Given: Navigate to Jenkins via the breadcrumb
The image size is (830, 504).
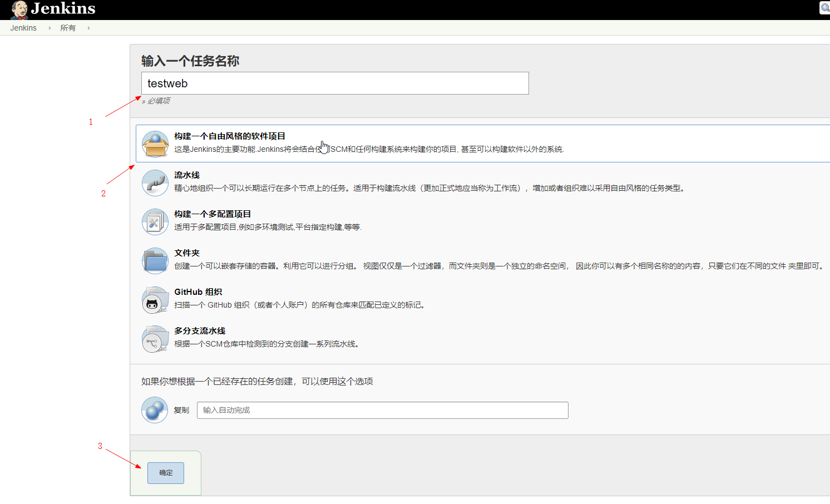Looking at the screenshot, I should (23, 27).
